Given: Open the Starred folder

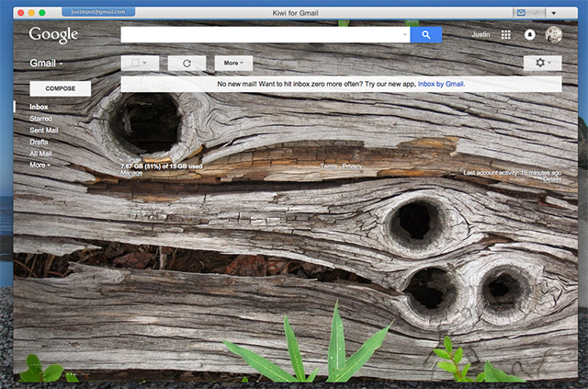Looking at the screenshot, I should (x=40, y=119).
